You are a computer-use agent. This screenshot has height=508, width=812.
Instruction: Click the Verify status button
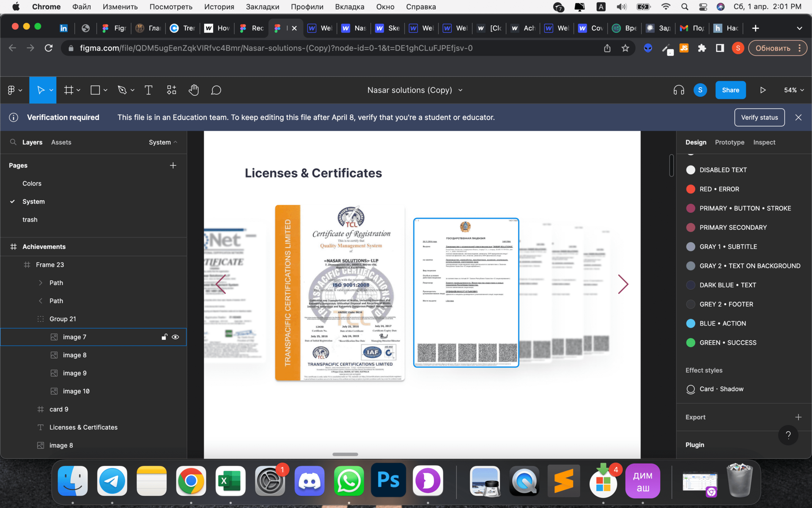760,117
